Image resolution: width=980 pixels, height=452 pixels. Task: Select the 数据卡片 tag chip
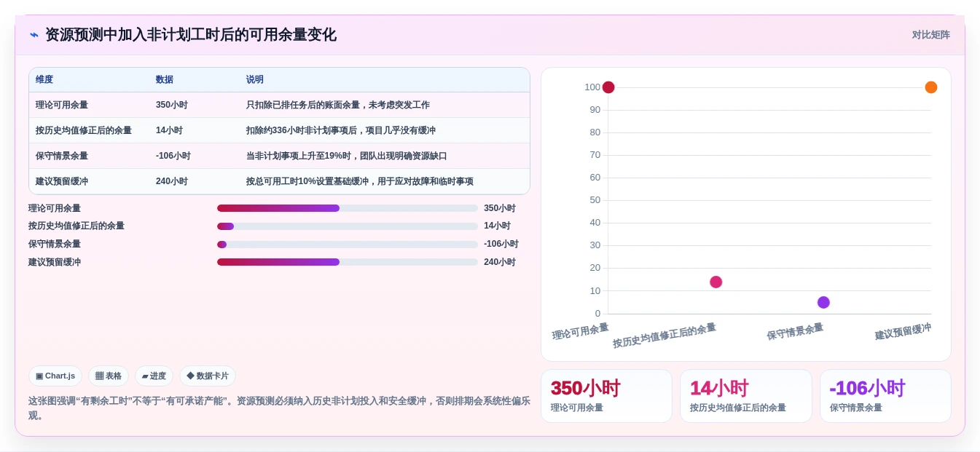[208, 376]
